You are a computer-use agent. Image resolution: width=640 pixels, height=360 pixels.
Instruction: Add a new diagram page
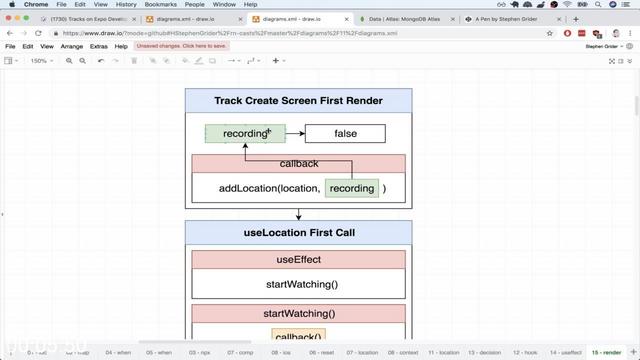coord(633,352)
